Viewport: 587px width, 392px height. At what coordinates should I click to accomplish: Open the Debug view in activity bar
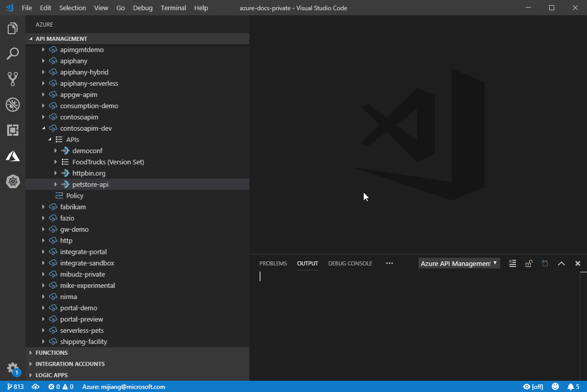pos(13,105)
